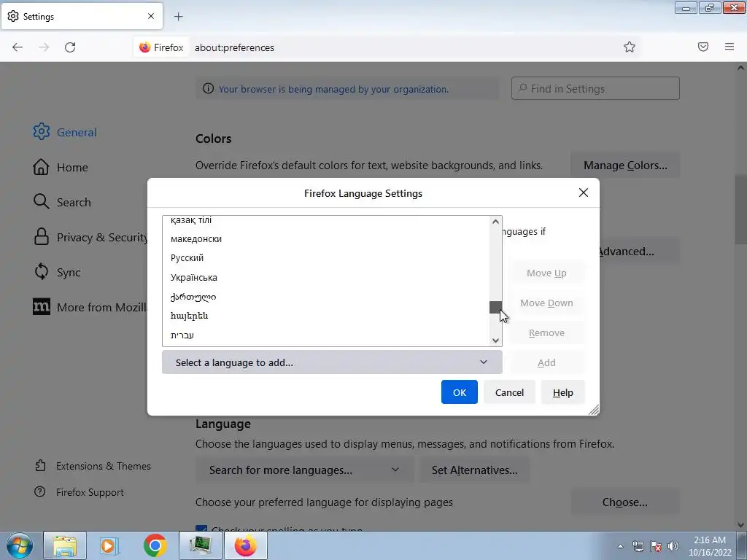Open the Save to Pocket icon
This screenshot has width=747, height=560.
click(x=703, y=47)
